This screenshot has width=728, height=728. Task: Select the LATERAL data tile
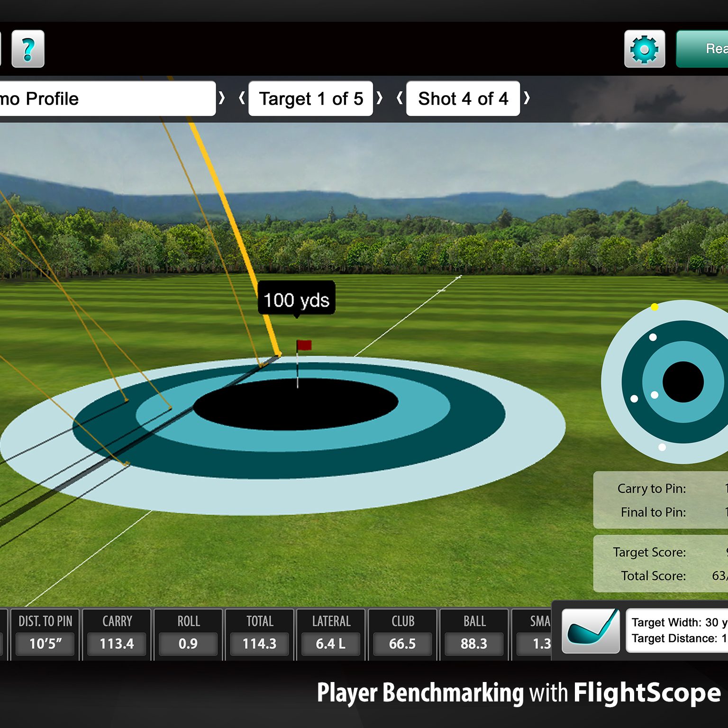tap(331, 634)
